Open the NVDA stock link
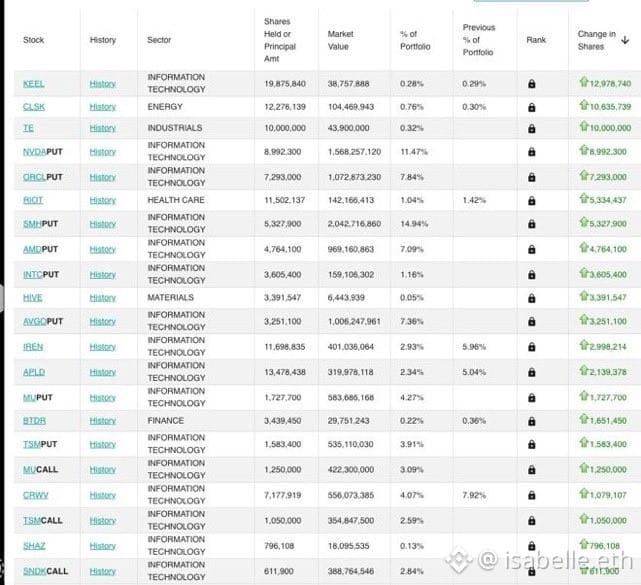Image resolution: width=641 pixels, height=585 pixels. pyautogui.click(x=34, y=152)
